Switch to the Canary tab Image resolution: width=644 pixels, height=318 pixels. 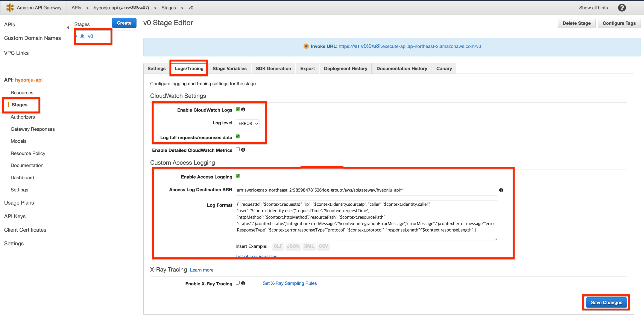444,68
